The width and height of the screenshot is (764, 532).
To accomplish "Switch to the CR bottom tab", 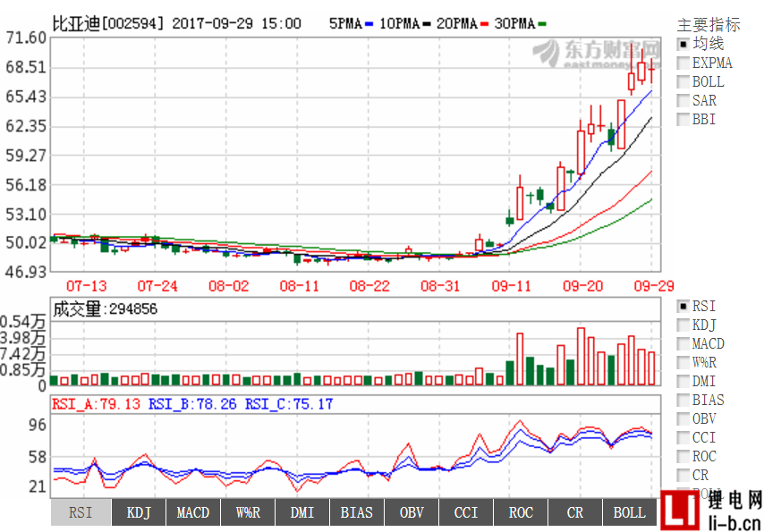I will coord(575,512).
